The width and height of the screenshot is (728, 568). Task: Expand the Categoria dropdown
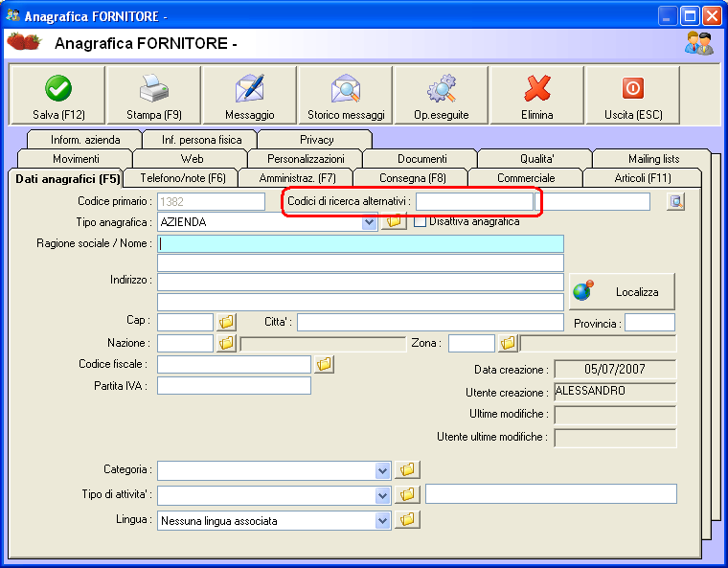pos(382,471)
